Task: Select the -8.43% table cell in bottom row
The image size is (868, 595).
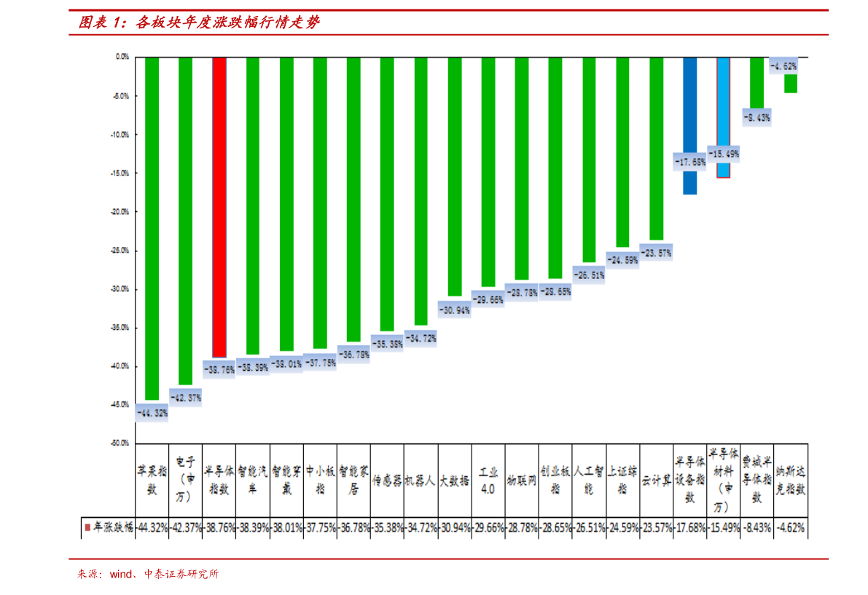Action: pos(757,527)
